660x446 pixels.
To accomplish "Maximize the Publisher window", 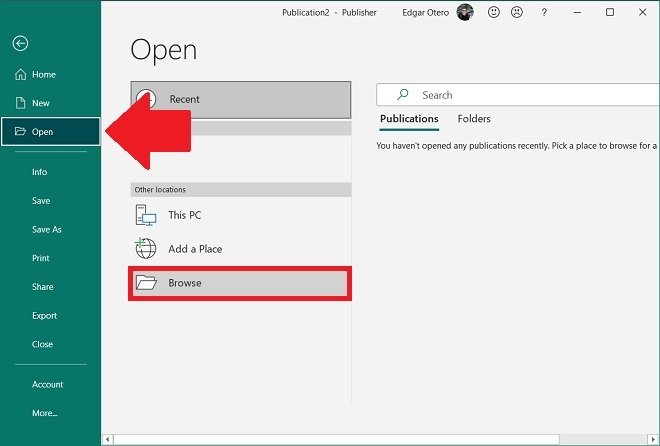I will click(x=609, y=12).
